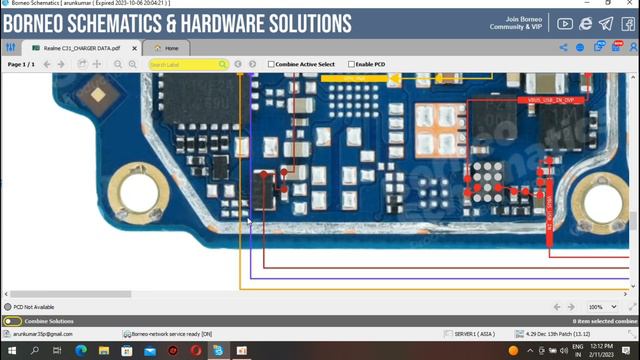Click SERVER1 ( ASIA ) status entry

[475, 334]
